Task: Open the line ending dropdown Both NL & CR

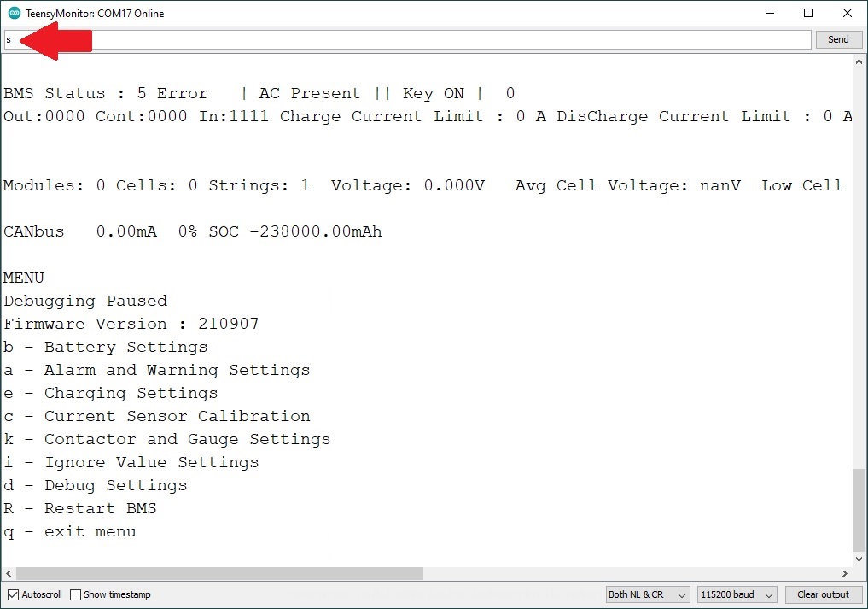Action: pos(648,594)
